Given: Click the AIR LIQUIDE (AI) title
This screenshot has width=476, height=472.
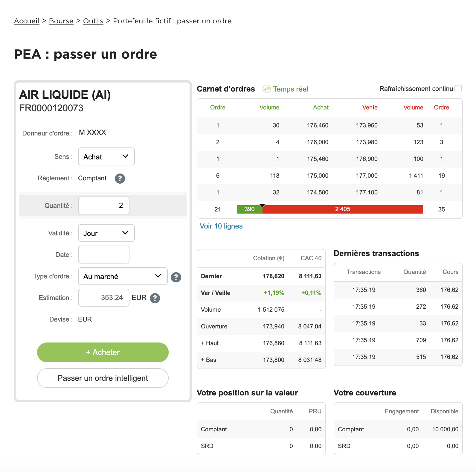Looking at the screenshot, I should point(65,95).
